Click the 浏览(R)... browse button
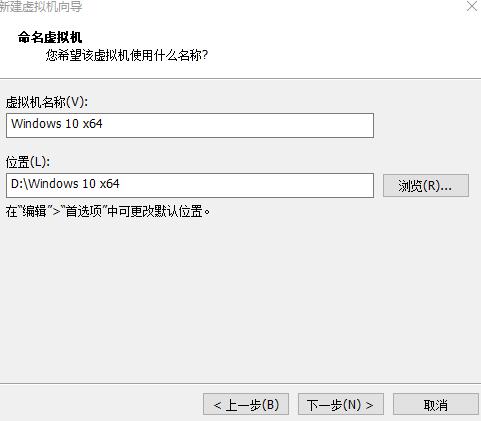 tap(426, 185)
